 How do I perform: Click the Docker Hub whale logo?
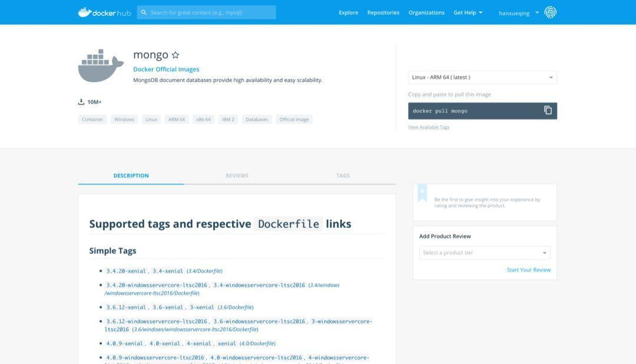pos(104,12)
